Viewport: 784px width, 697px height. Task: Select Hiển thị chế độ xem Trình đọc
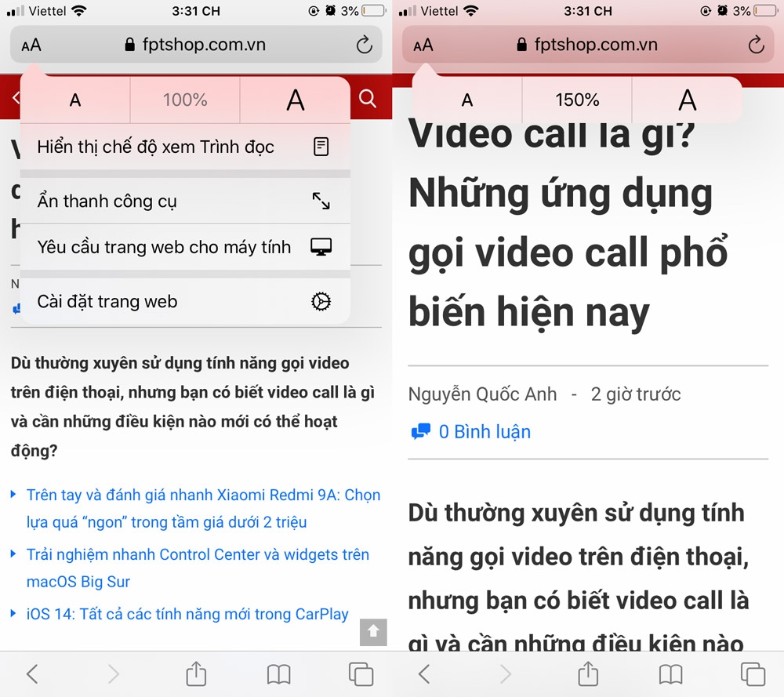185,147
